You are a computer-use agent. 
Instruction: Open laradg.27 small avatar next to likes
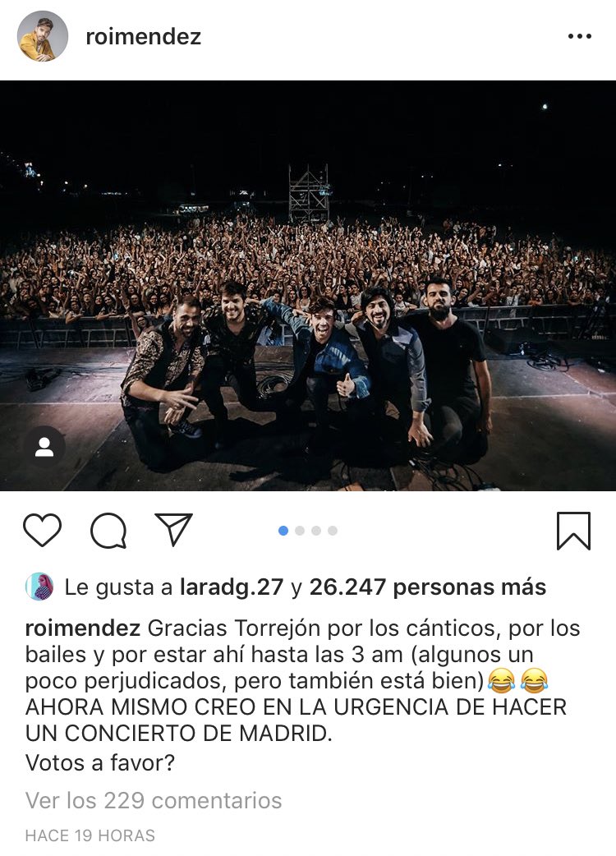(x=39, y=587)
